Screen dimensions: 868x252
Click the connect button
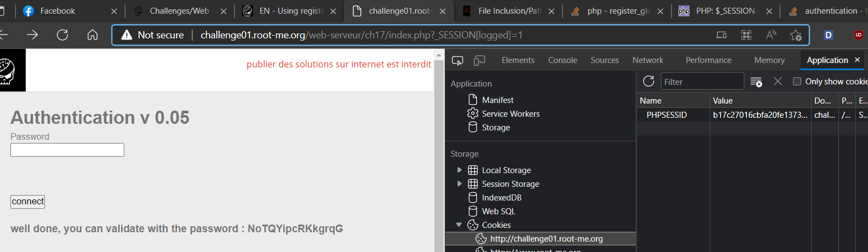click(x=28, y=202)
